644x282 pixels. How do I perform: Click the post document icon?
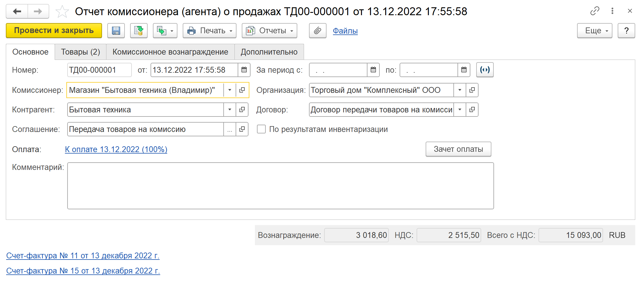pyautogui.click(x=139, y=31)
